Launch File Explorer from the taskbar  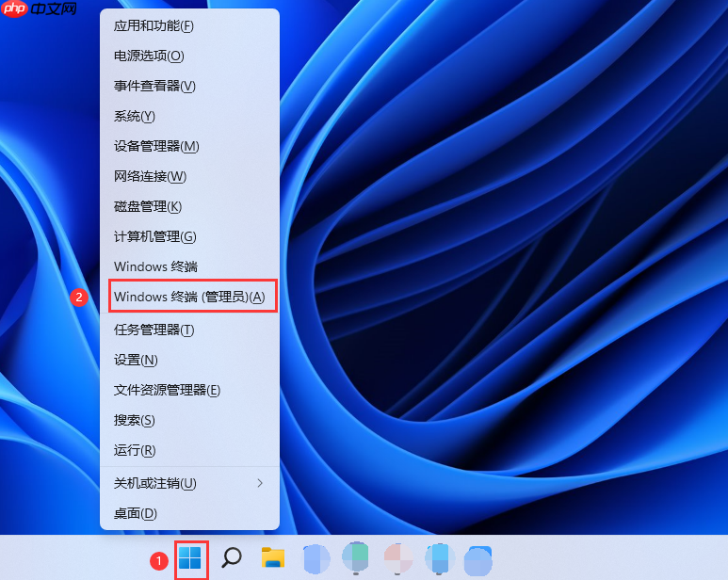273,557
